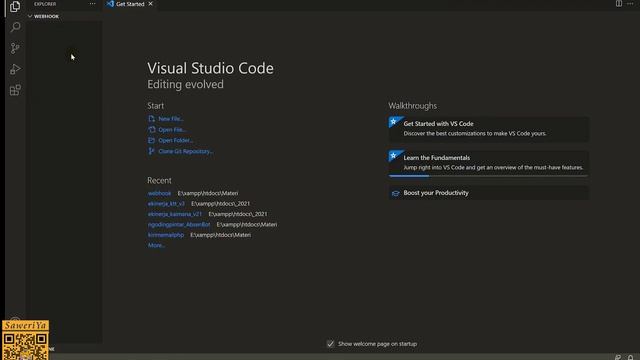Select the Get Started tab
Image resolution: width=640 pixels, height=360 pixels.
click(130, 4)
